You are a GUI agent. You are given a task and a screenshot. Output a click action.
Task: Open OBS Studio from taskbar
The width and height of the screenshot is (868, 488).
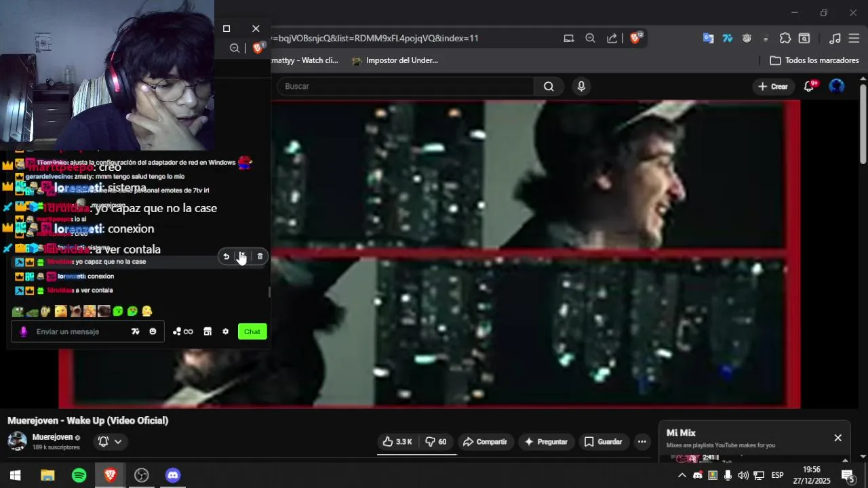tap(142, 475)
